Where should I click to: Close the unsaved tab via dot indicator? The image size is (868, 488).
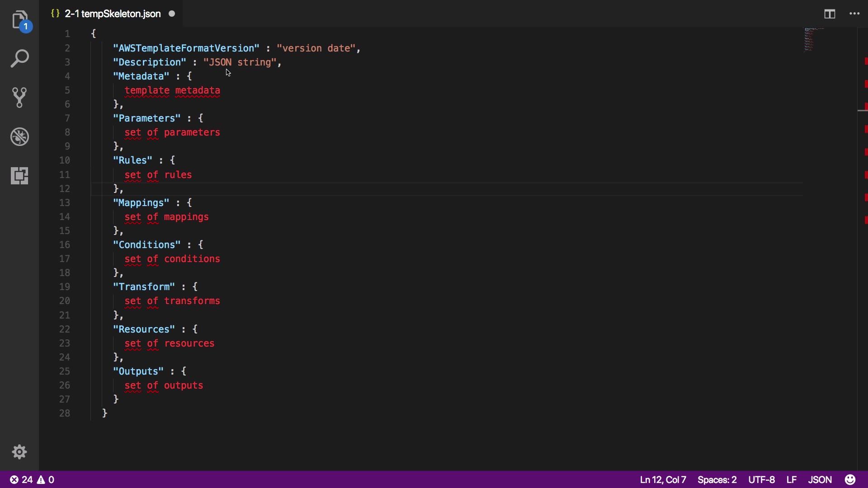click(172, 14)
